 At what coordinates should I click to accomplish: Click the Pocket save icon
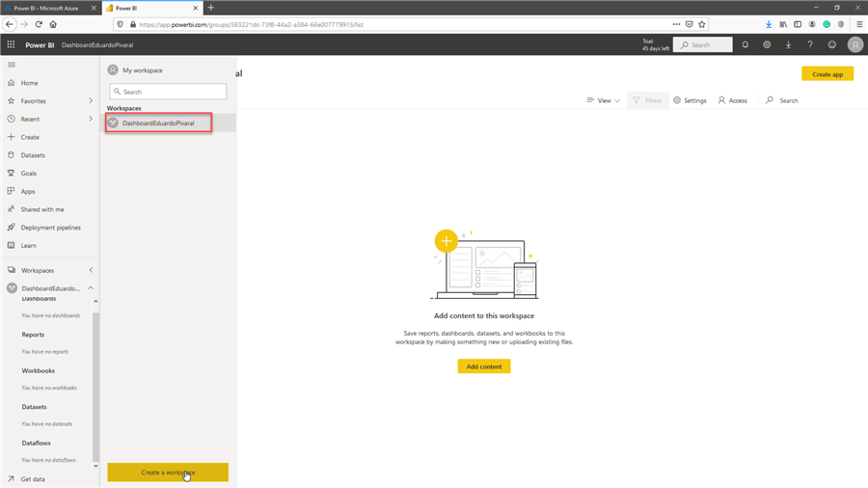point(690,24)
